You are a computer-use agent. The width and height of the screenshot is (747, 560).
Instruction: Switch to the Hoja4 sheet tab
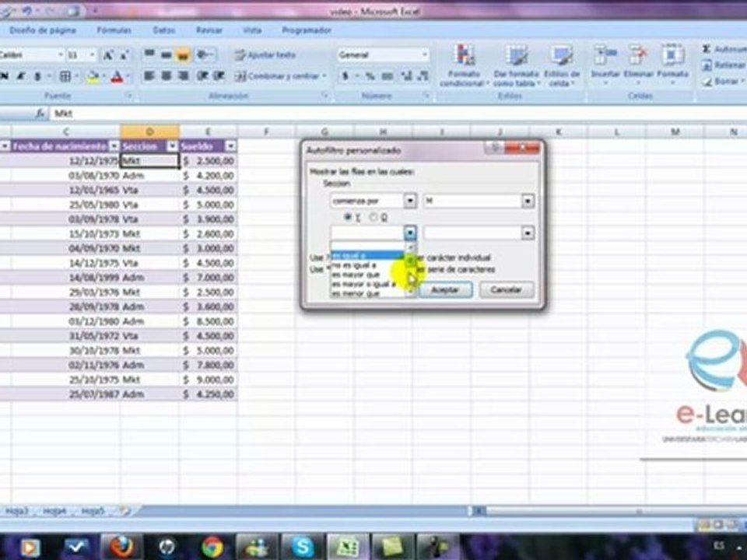(54, 511)
